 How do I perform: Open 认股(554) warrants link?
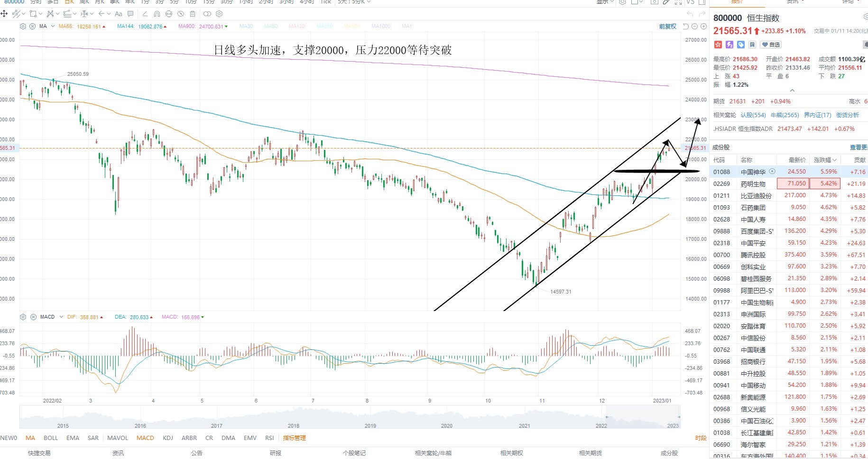point(753,115)
